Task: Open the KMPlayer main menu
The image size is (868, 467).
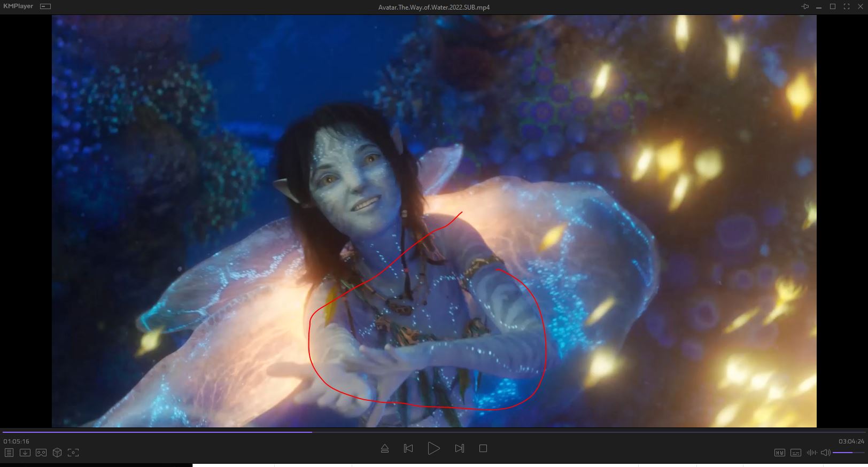Action: click(x=18, y=6)
